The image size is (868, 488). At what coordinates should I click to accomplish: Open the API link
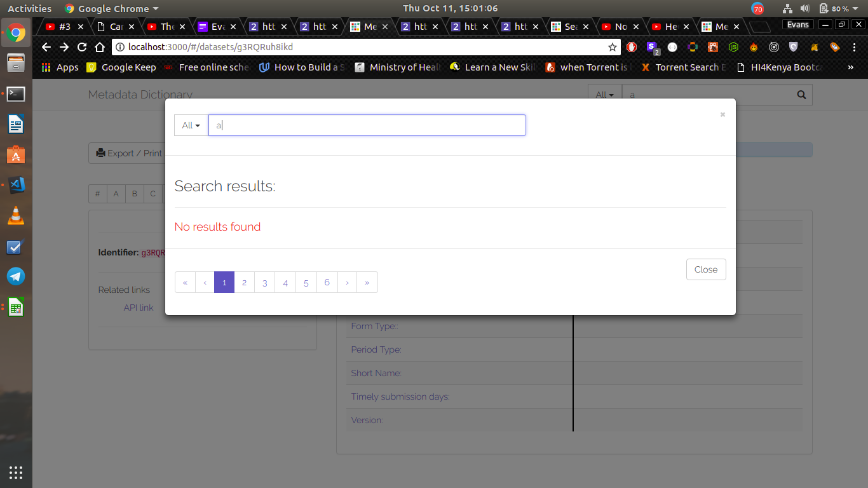139,308
